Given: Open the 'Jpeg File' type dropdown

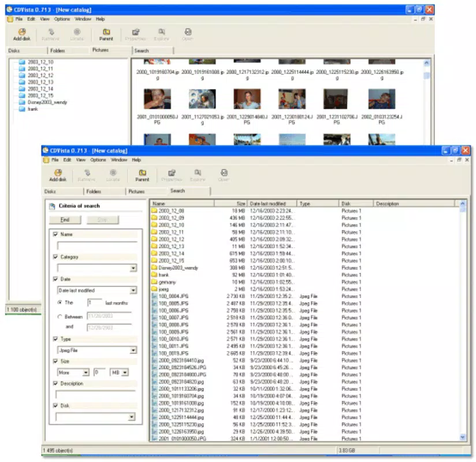Looking at the screenshot, I should point(133,351).
